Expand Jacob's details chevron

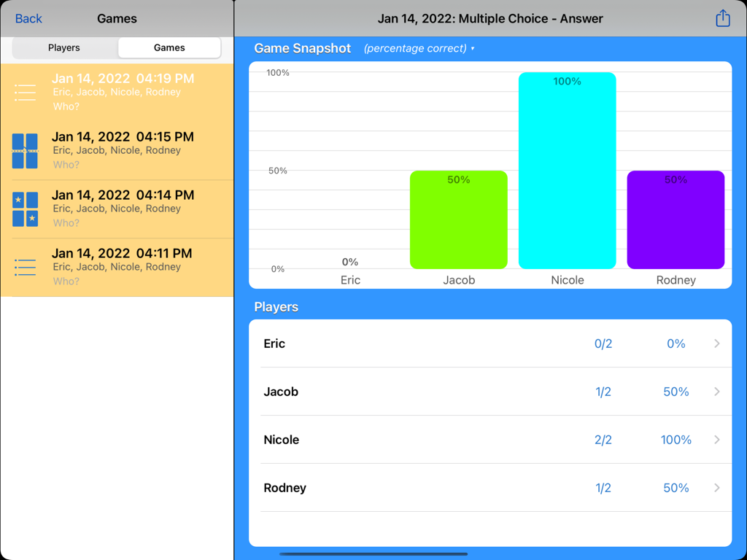coord(716,392)
